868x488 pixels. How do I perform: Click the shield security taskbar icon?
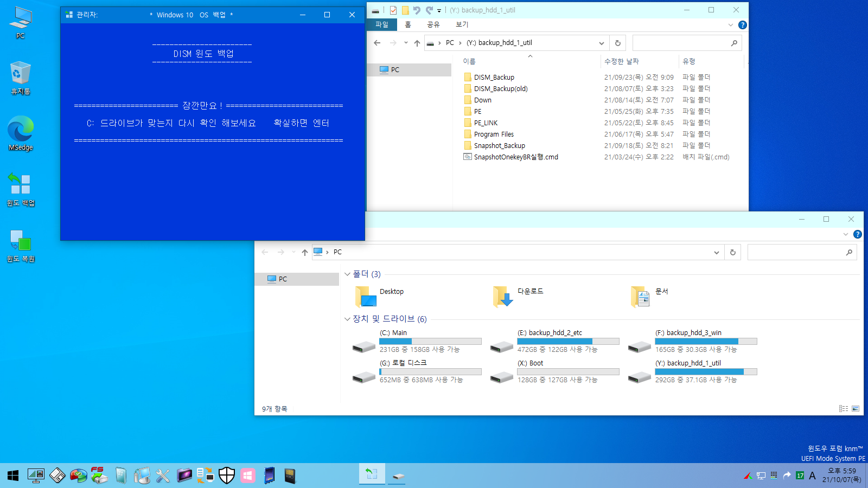coord(227,476)
